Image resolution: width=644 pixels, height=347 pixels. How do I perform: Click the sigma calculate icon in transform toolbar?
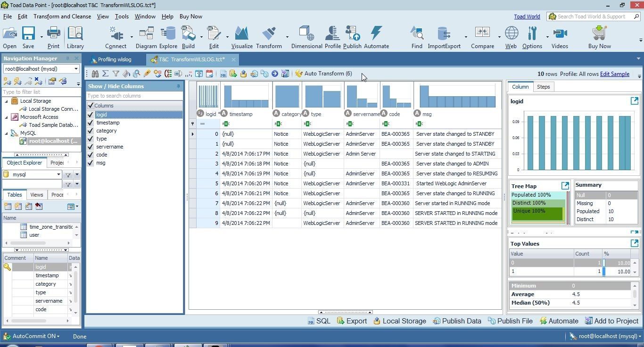(105, 74)
